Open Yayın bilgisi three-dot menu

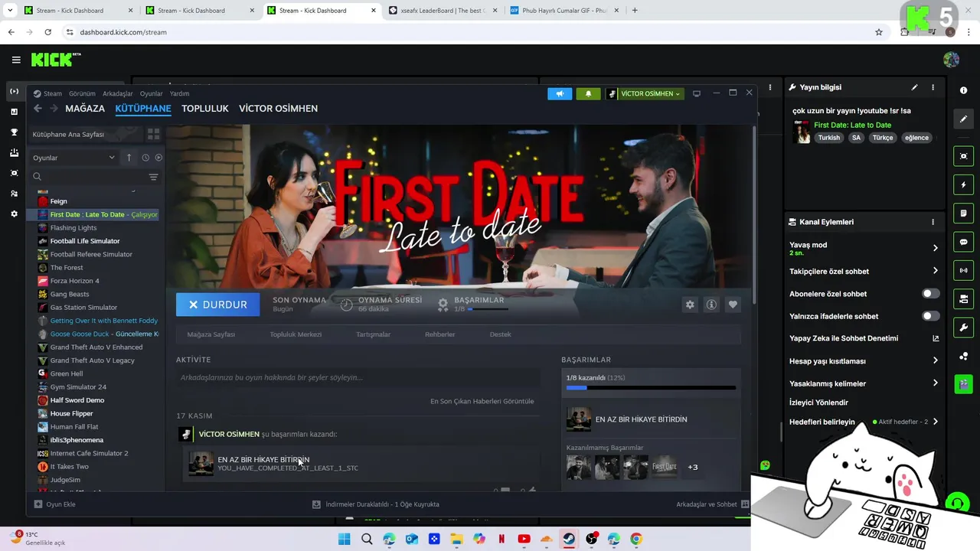(933, 87)
